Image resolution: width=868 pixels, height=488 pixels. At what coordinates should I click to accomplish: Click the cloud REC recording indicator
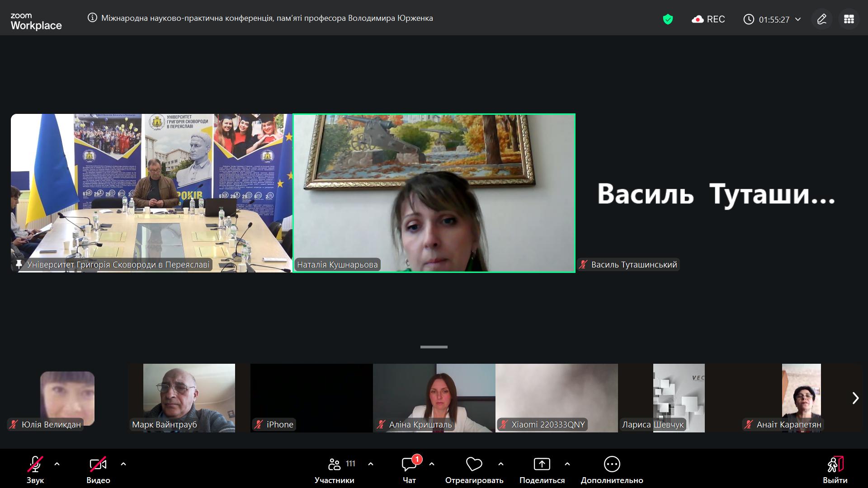[708, 19]
